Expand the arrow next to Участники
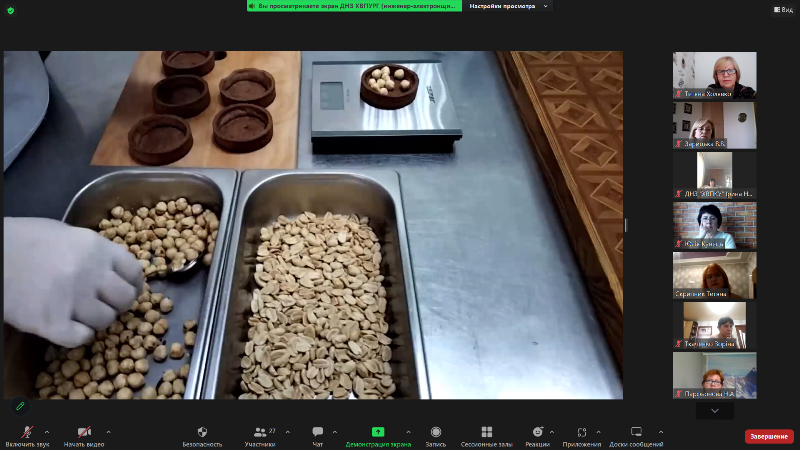Image resolution: width=800 pixels, height=450 pixels. [x=288, y=432]
